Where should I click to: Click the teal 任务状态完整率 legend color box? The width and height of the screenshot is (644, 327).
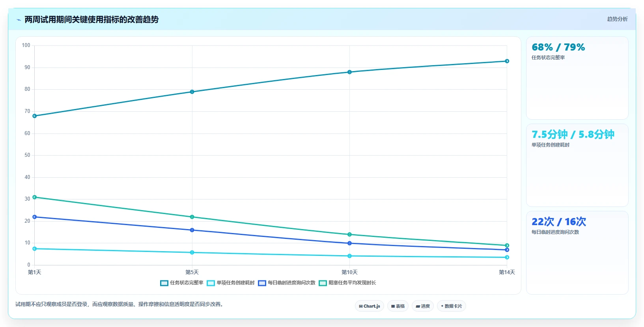(x=164, y=283)
